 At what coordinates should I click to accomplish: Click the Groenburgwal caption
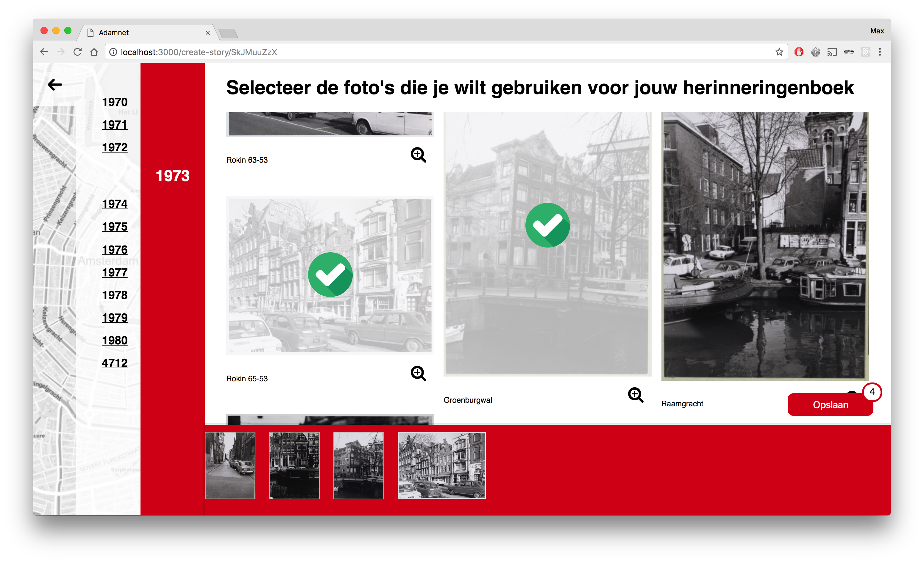click(468, 400)
